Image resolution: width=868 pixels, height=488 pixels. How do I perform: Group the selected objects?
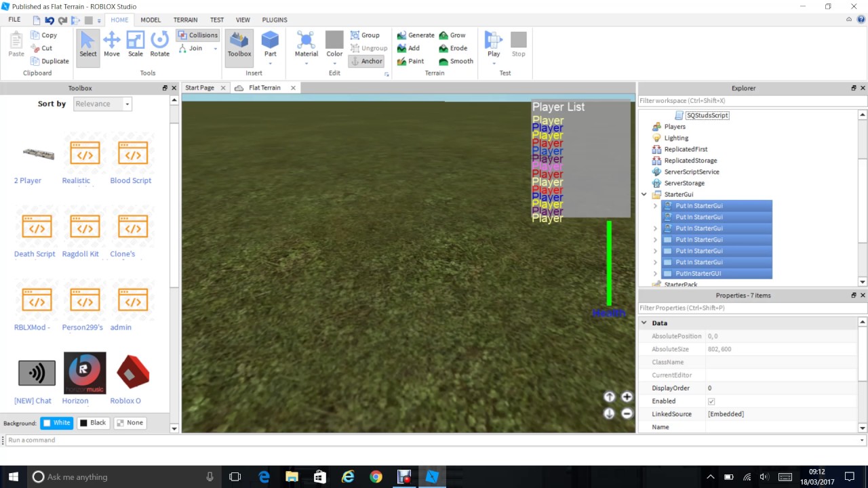pos(365,35)
